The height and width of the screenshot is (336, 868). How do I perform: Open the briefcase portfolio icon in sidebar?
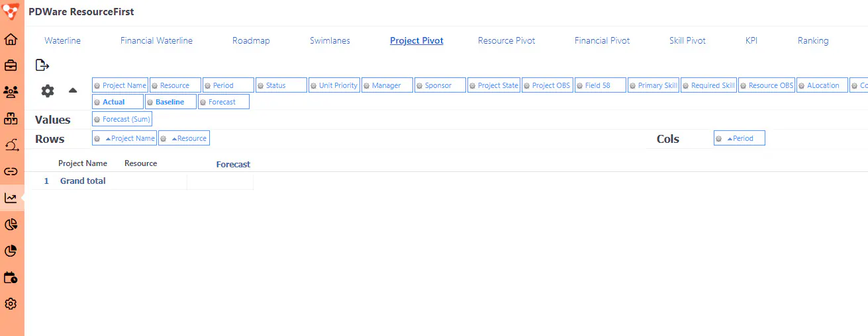[11, 65]
